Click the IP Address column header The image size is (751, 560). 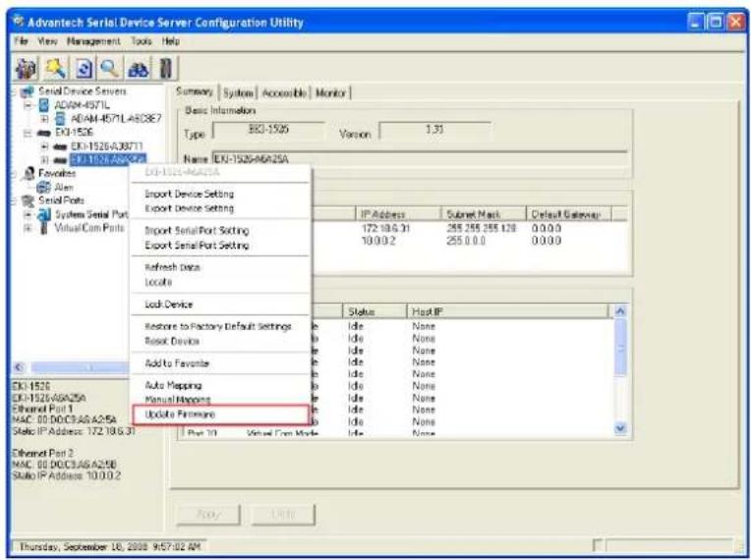(x=398, y=214)
